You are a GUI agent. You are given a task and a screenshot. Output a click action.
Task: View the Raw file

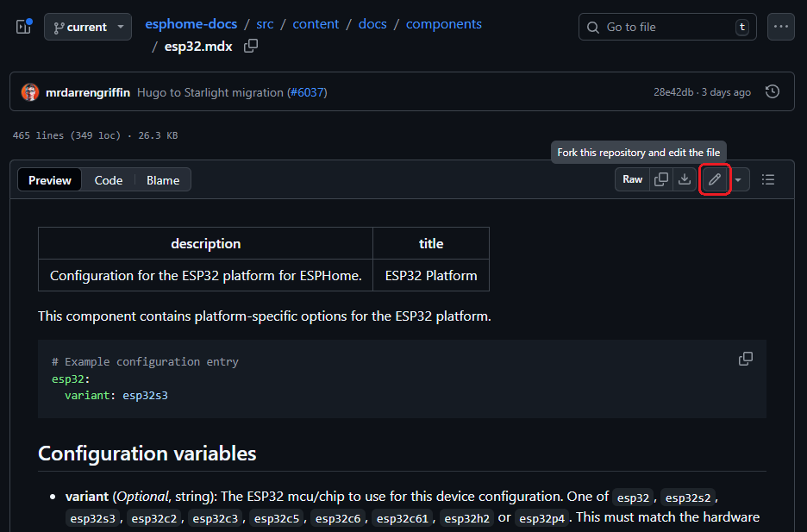coord(633,179)
